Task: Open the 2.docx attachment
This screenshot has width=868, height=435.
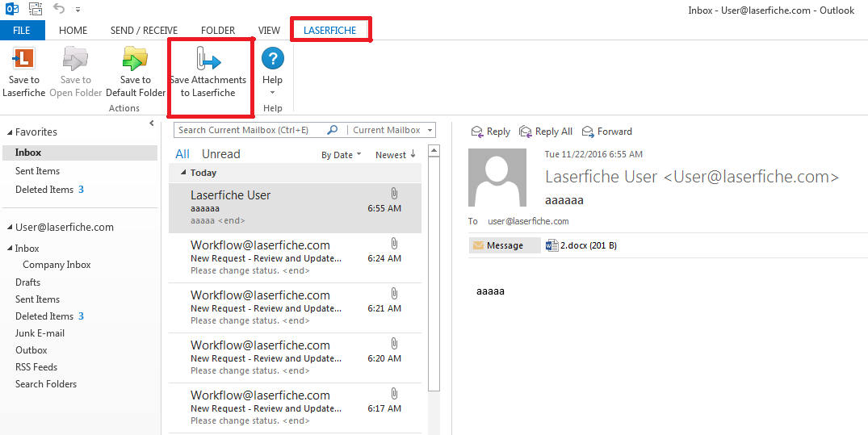Action: 581,245
